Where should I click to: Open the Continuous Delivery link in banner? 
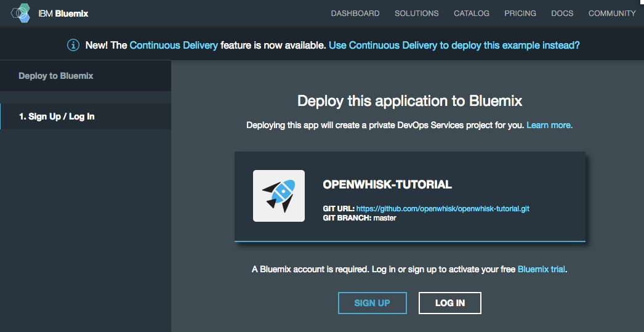click(174, 45)
